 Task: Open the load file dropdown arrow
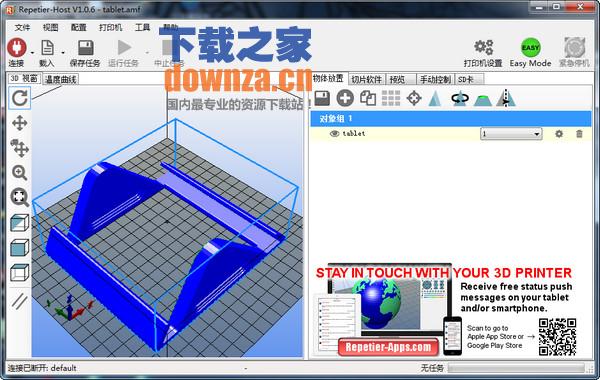(x=63, y=53)
